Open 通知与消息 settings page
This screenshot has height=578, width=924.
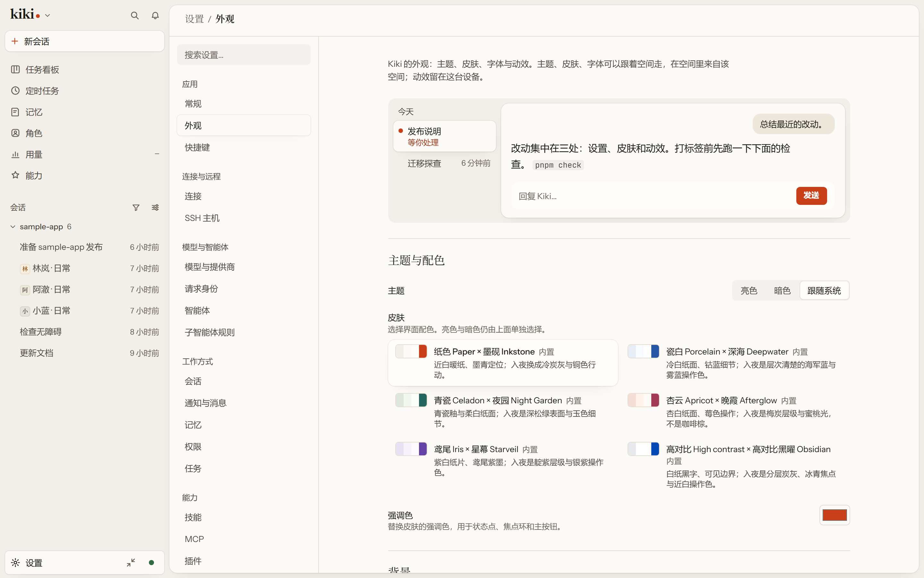pyautogui.click(x=244, y=403)
